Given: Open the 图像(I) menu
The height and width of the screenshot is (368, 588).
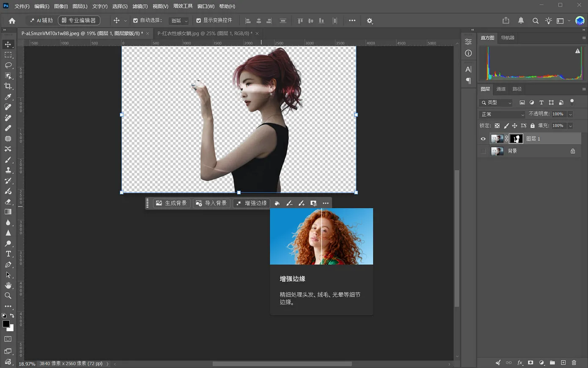Looking at the screenshot, I should click(x=61, y=6).
